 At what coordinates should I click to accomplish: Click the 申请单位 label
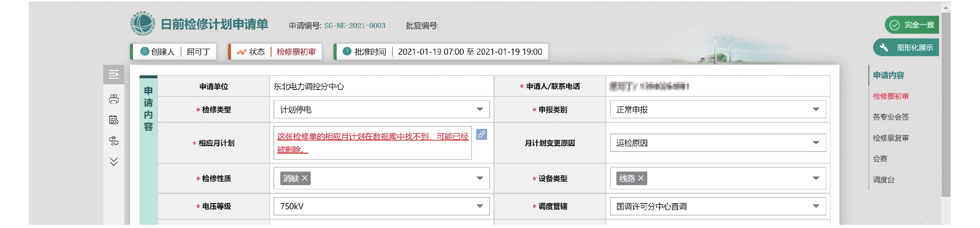(214, 86)
